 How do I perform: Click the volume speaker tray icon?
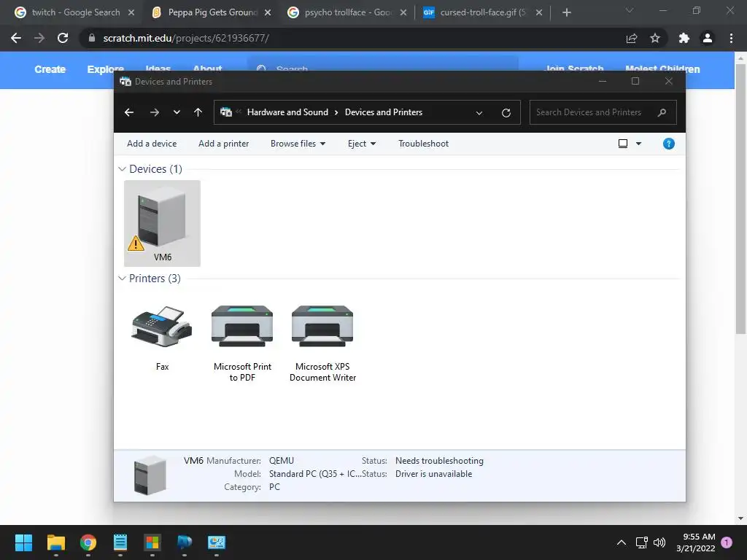click(x=659, y=542)
